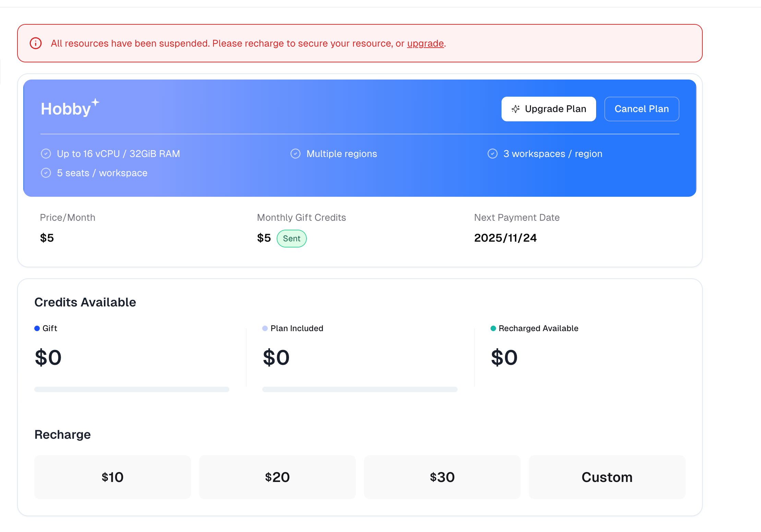Click the 2025/11/24 payment date

505,238
